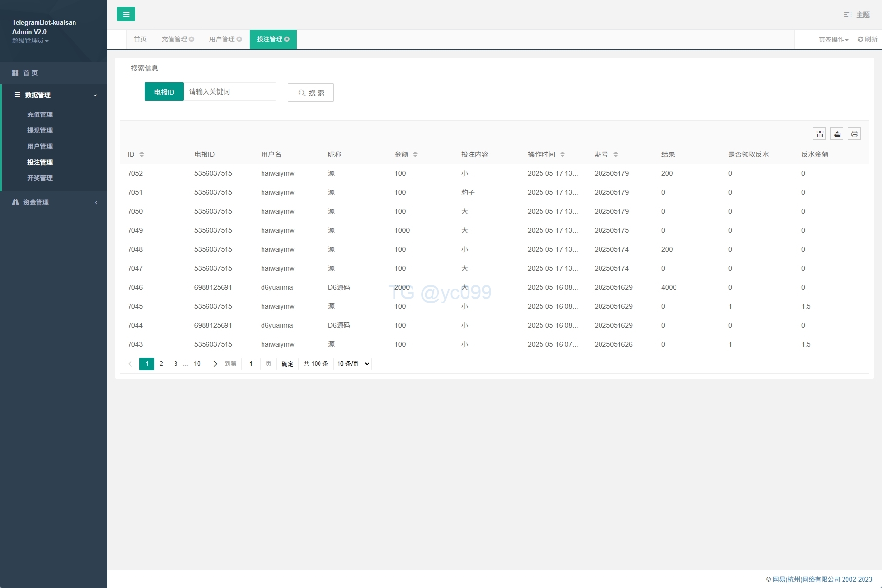882x588 pixels.
Task: Click the export icon in table toolbar
Action: (x=837, y=133)
